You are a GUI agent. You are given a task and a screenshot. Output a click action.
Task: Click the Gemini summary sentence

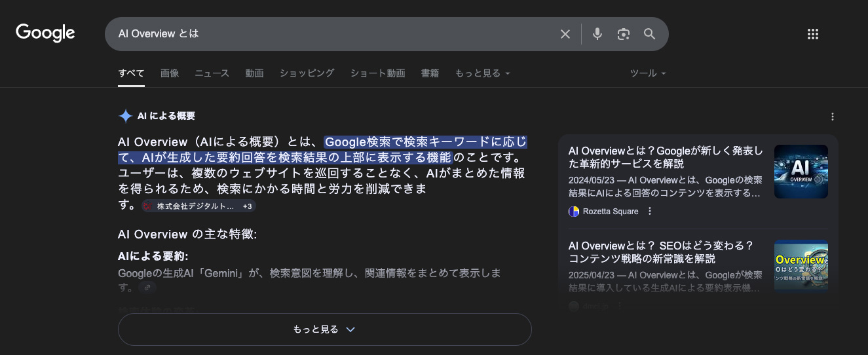pyautogui.click(x=309, y=280)
